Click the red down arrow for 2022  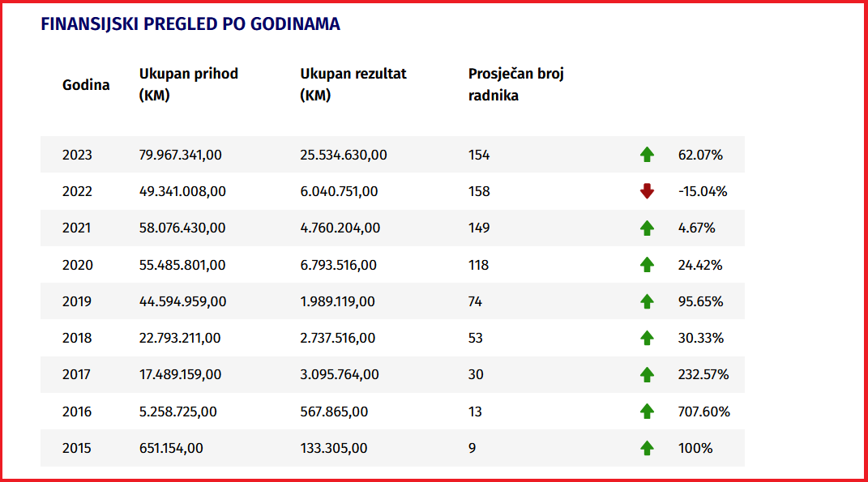pos(647,191)
